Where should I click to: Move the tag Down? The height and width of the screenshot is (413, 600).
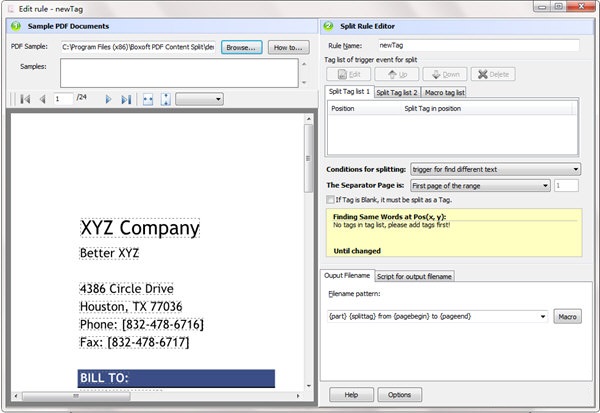click(x=445, y=74)
